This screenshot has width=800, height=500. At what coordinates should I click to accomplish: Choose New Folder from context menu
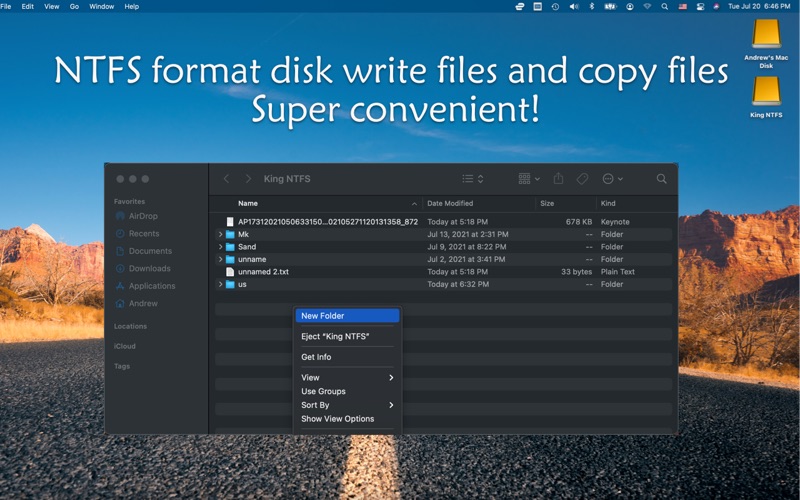coord(347,316)
